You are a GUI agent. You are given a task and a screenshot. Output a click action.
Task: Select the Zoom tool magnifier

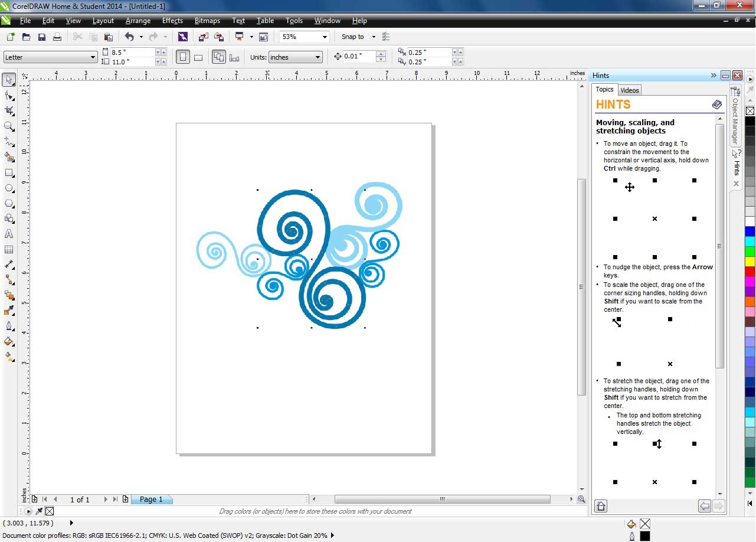pyautogui.click(x=9, y=126)
